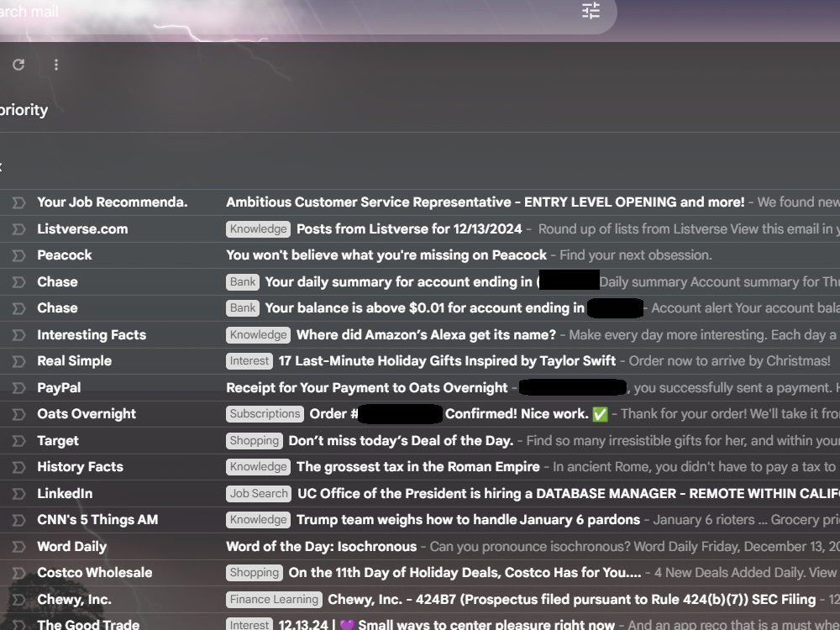Toggle importance marker on Target email

point(18,441)
